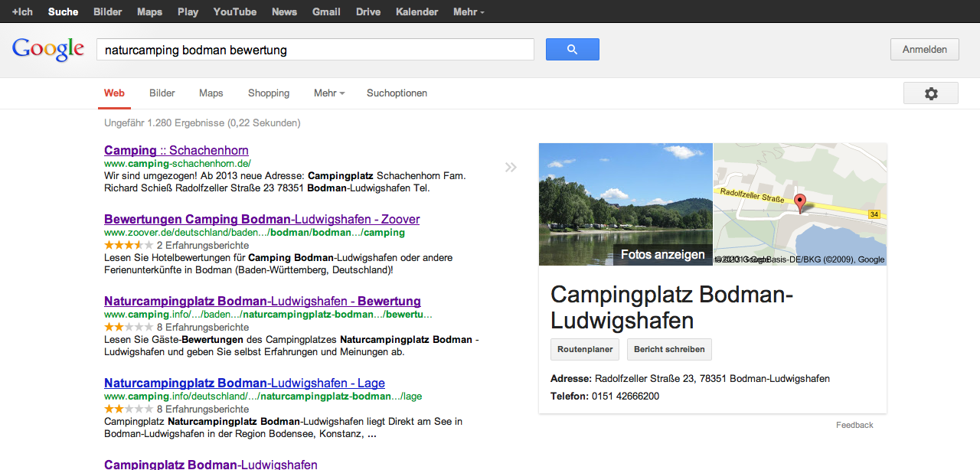980x470 pixels.
Task: Switch to the Bilder search tab
Action: coord(162,93)
